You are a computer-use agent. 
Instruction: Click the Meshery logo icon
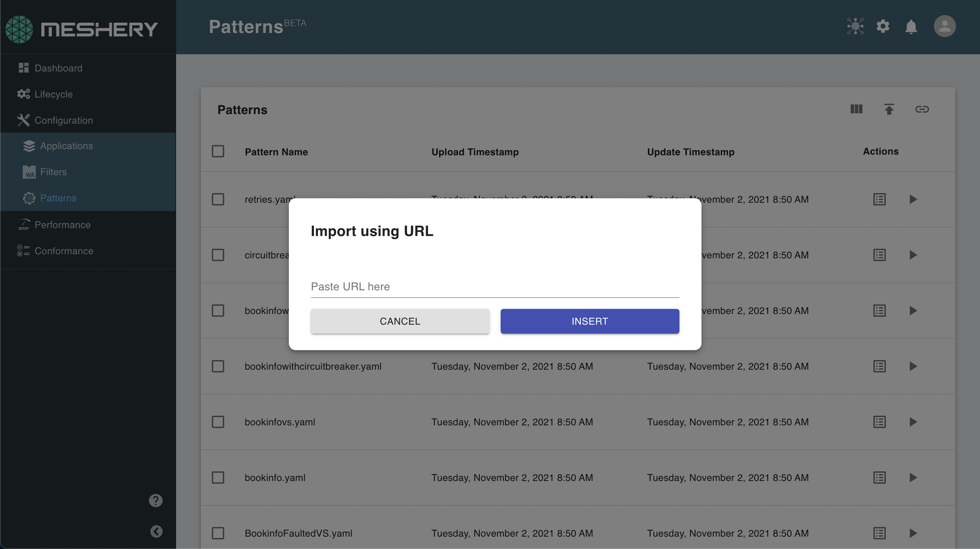(19, 29)
